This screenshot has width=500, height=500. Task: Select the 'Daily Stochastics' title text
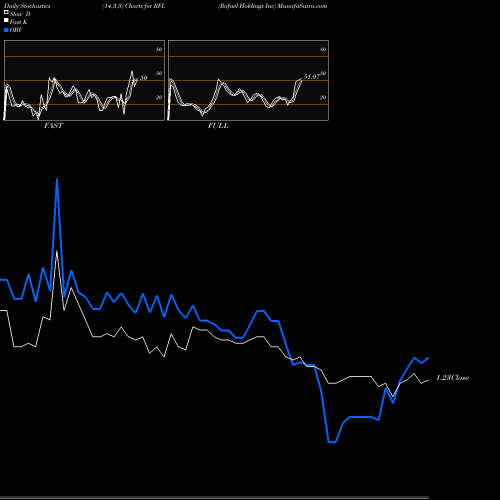(x=27, y=6)
